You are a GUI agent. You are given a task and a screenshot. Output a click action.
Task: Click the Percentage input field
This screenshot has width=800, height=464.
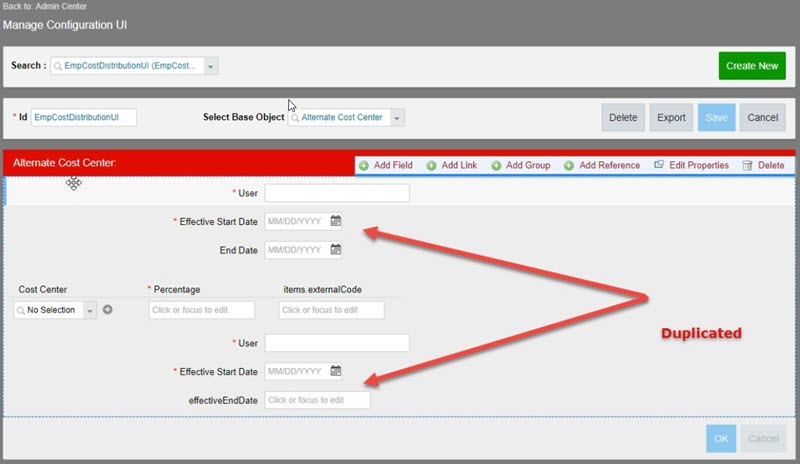(202, 310)
